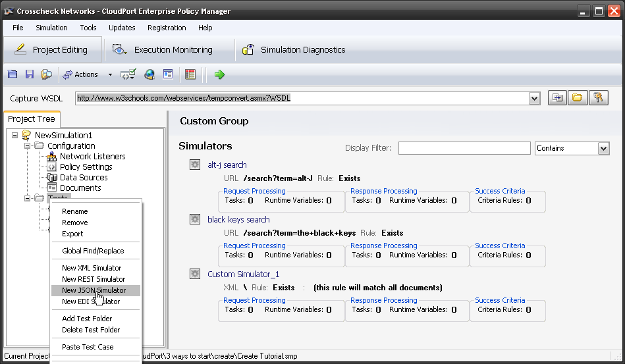Screen dimensions: 625x364
Task: Open Request Processing for alt-j search
Action: [x=254, y=191]
